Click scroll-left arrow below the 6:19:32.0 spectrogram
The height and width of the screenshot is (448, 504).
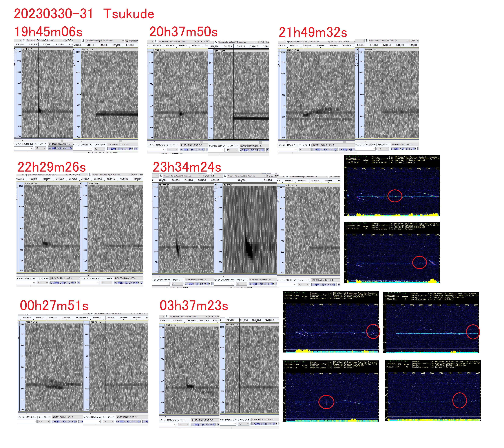287,142
